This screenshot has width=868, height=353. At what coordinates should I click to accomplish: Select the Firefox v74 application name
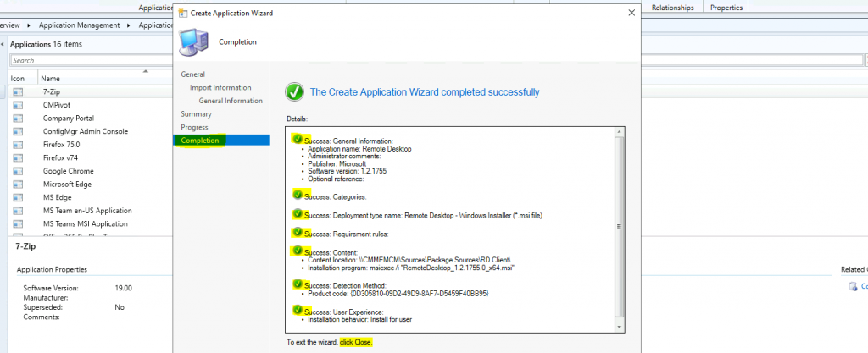(x=60, y=158)
